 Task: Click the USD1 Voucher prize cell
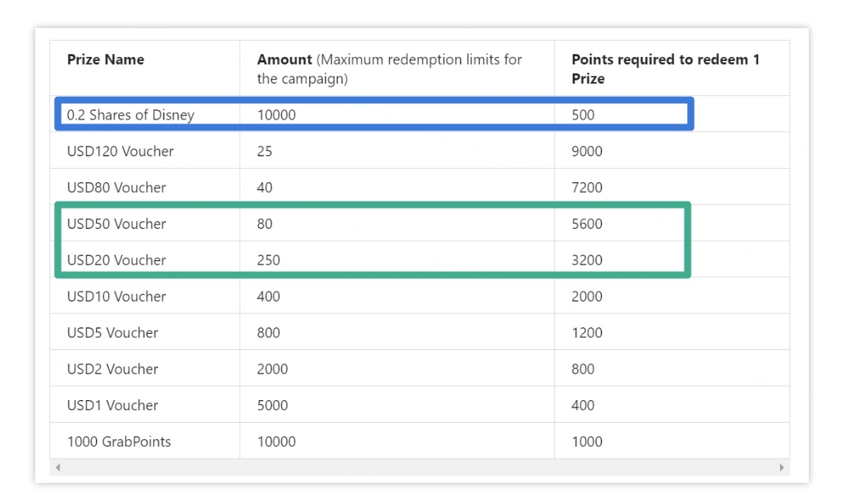tap(113, 406)
